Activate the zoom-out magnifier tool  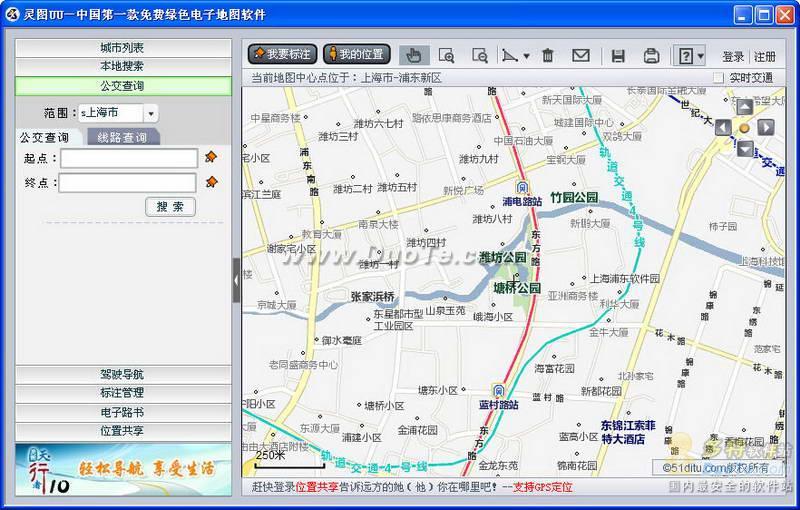pos(480,55)
